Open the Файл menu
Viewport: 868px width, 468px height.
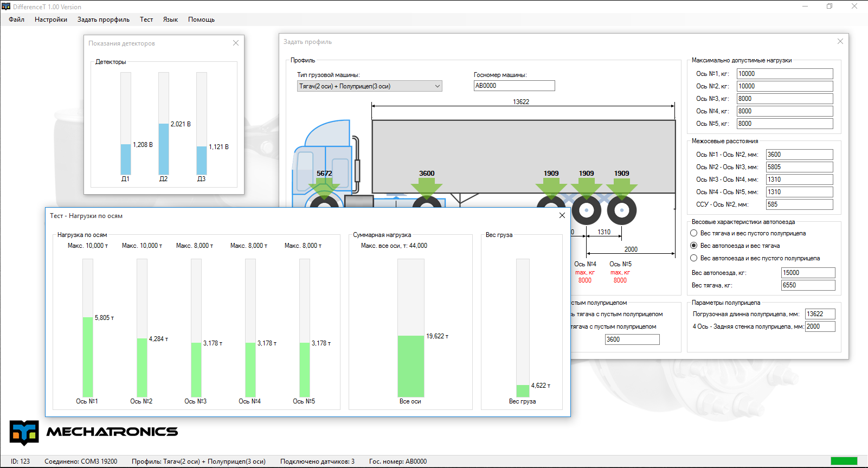[x=16, y=20]
